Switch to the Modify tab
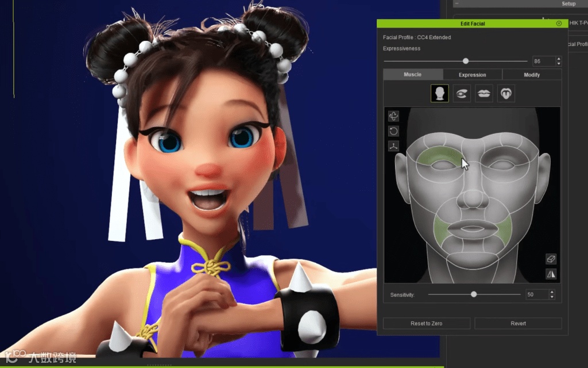Image resolution: width=588 pixels, height=368 pixels. (x=532, y=75)
